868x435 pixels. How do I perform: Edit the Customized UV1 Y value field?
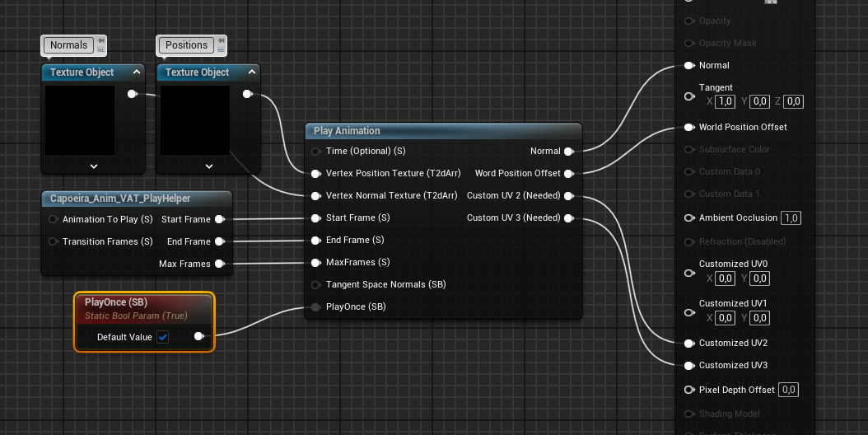click(759, 318)
